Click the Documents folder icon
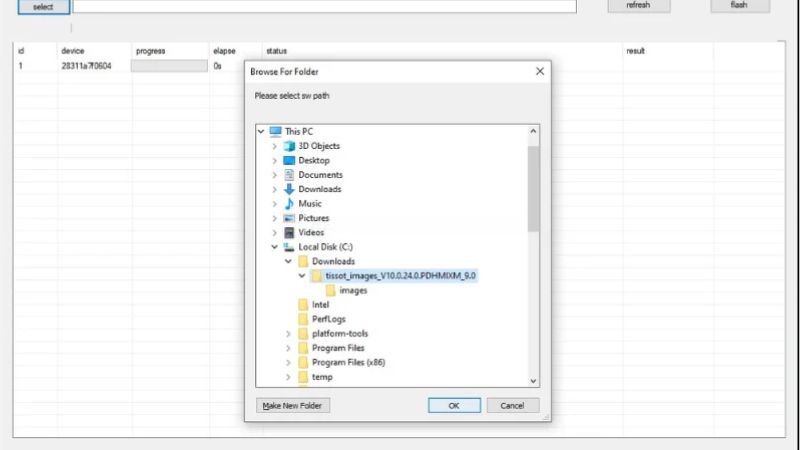Image resolution: width=800 pixels, height=450 pixels. coord(289,175)
